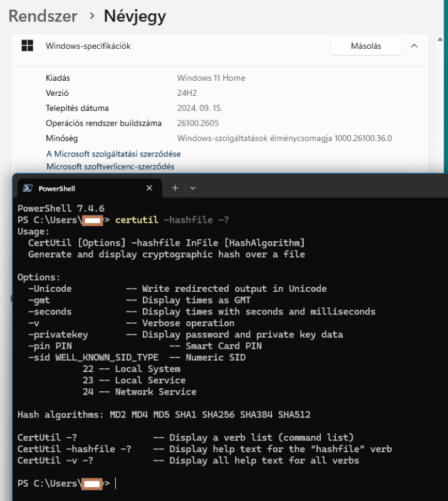Click the -pin PIN option line

coord(145,346)
